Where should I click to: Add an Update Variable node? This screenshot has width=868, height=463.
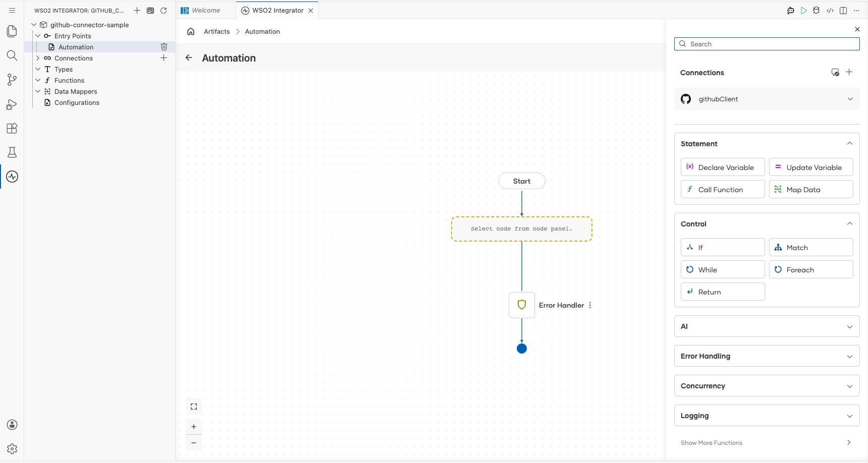(811, 167)
